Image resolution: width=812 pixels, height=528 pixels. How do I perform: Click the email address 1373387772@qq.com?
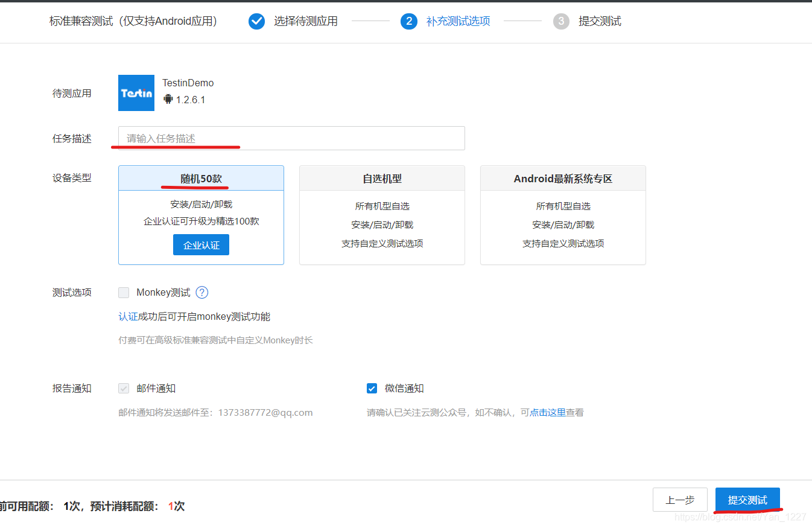265,412
